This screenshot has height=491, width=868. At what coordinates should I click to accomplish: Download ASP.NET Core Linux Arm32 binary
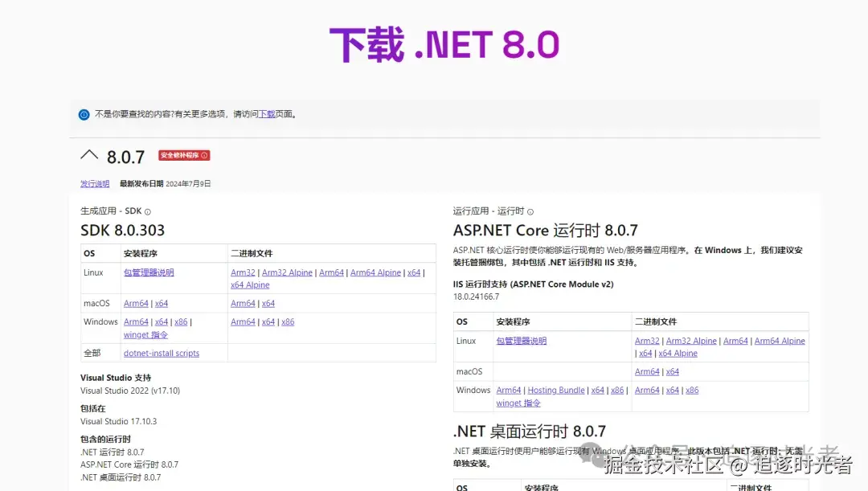coord(647,341)
